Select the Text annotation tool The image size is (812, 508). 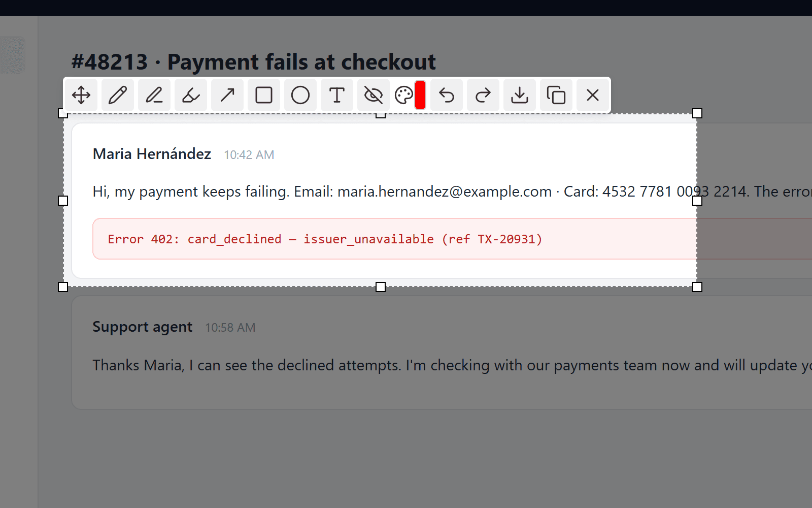(x=337, y=95)
